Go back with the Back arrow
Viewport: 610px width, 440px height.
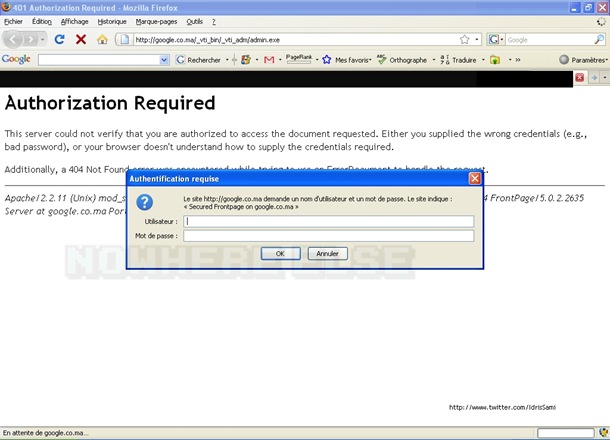13,39
